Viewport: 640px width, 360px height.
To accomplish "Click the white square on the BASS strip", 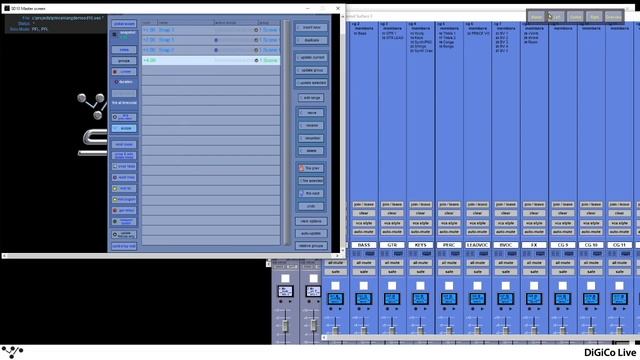I will pyautogui.click(x=364, y=285).
